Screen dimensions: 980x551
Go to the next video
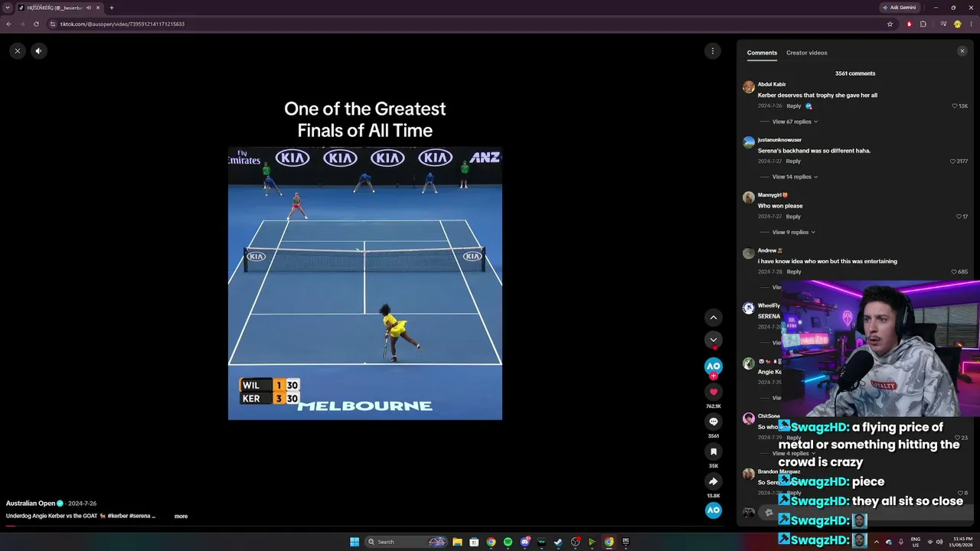click(x=714, y=340)
